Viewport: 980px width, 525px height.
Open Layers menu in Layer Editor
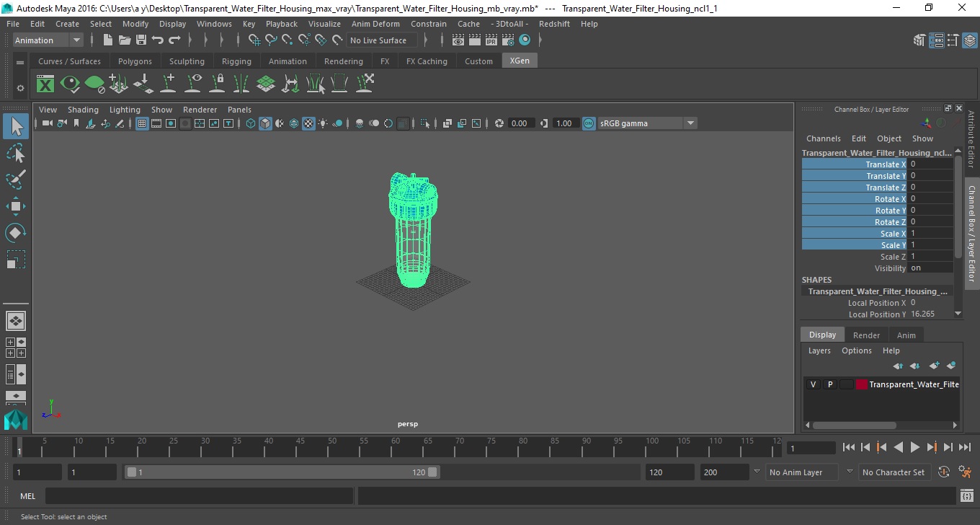tap(819, 350)
